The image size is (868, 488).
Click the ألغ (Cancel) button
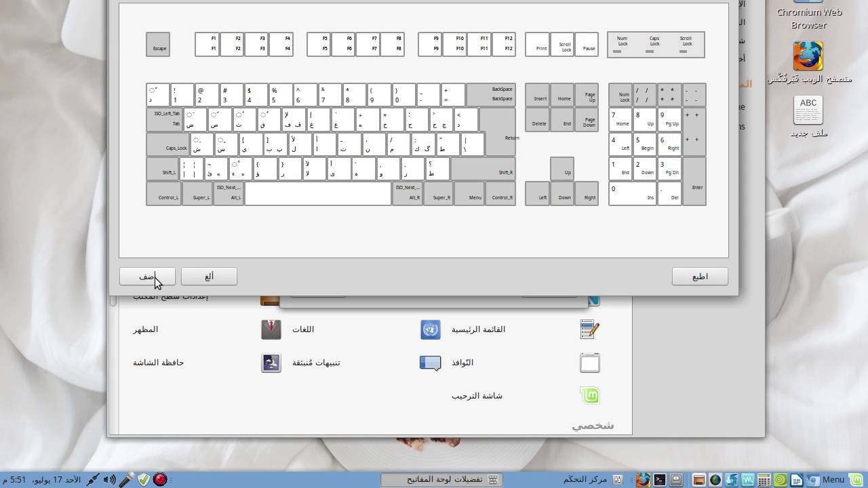tap(210, 277)
